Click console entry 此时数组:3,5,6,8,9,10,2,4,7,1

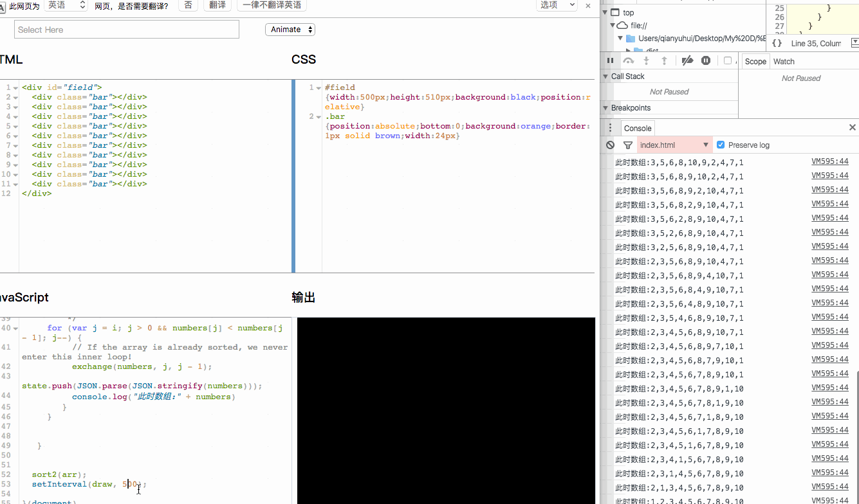tap(679, 177)
